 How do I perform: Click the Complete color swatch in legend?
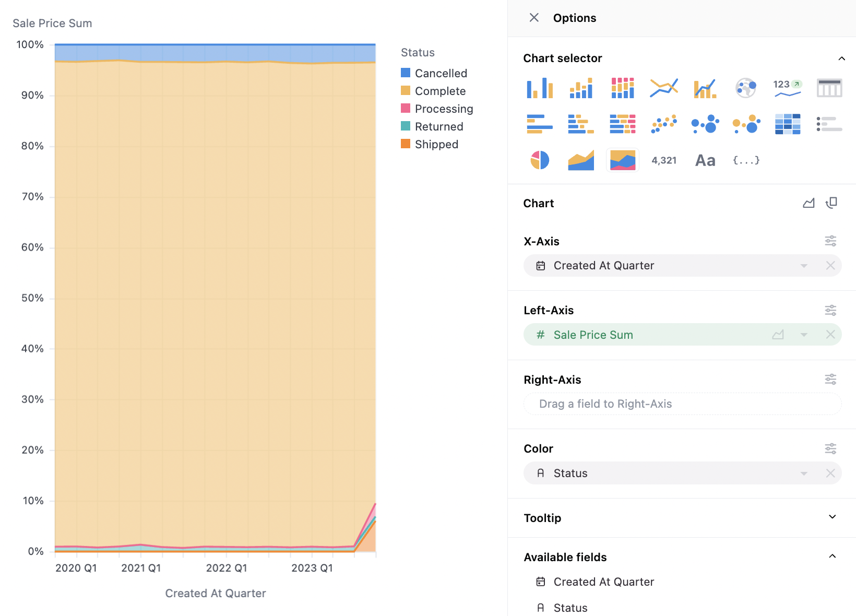[406, 91]
